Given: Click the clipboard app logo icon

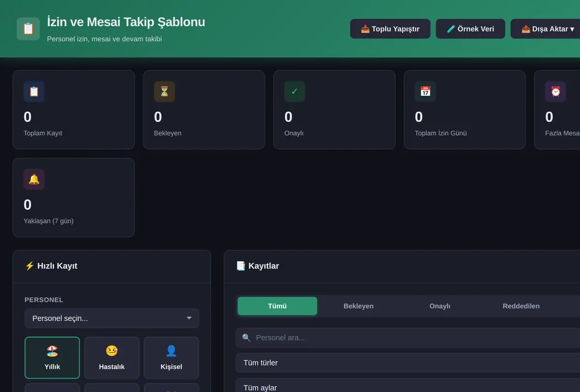Looking at the screenshot, I should click(x=28, y=29).
